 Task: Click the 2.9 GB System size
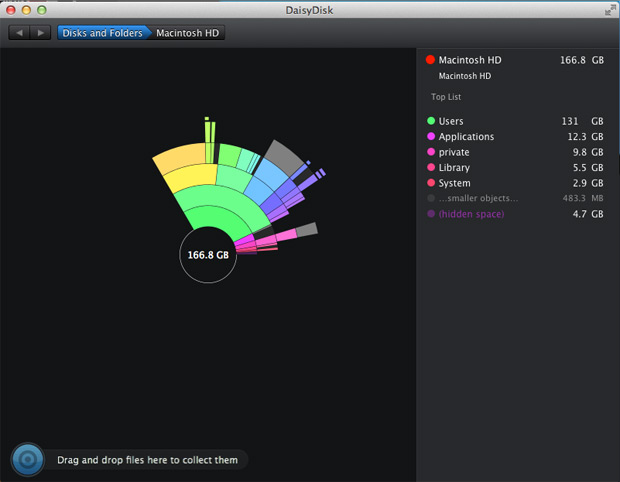pos(588,183)
